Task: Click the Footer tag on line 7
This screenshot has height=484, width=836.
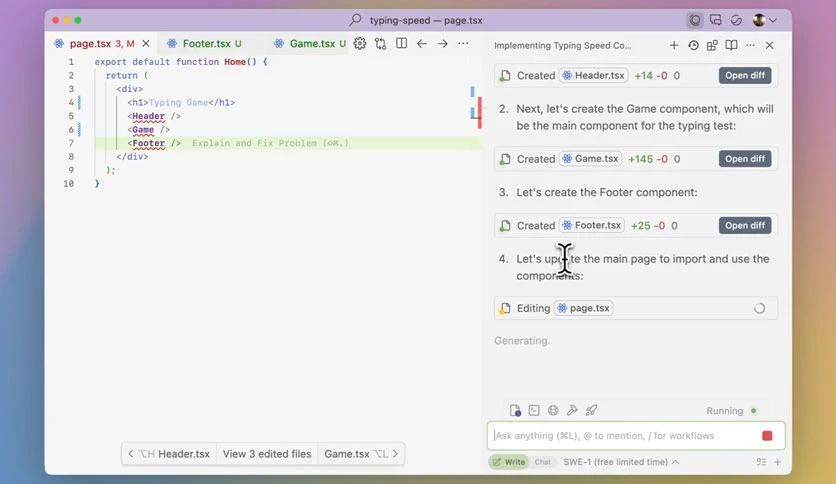Action: coord(148,143)
